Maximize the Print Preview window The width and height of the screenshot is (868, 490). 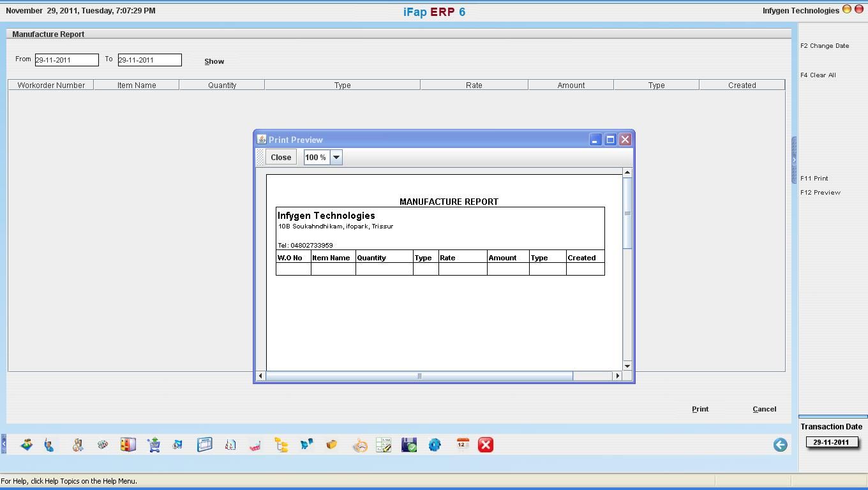pyautogui.click(x=610, y=139)
